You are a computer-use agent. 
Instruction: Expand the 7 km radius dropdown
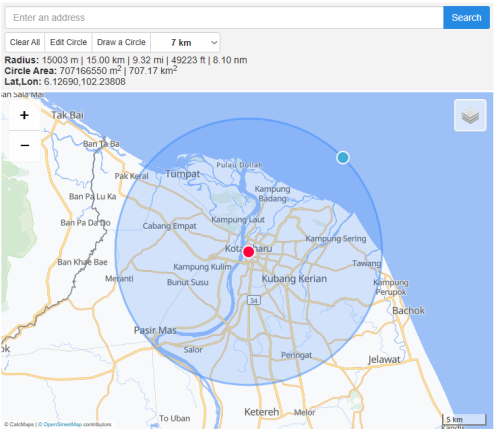tap(185, 42)
